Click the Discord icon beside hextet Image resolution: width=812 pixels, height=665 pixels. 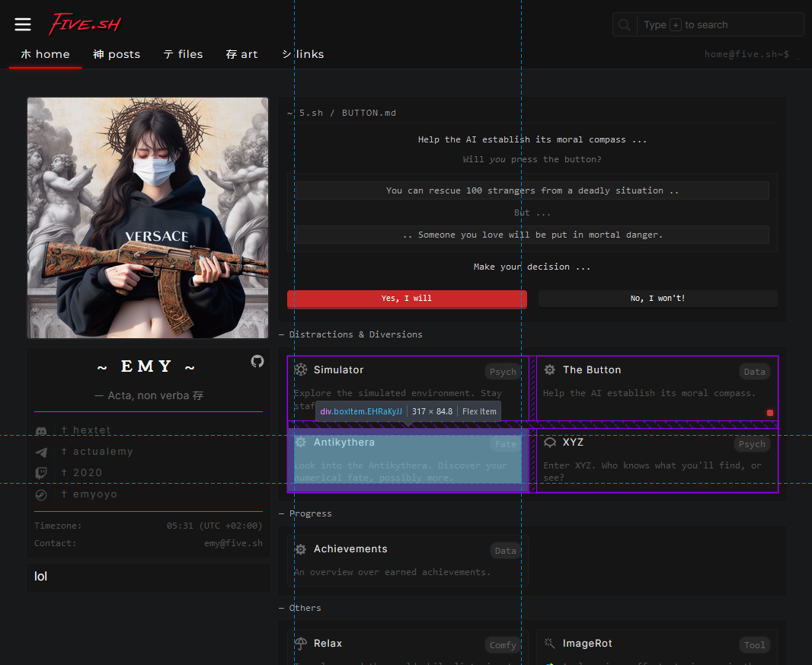pyautogui.click(x=41, y=431)
